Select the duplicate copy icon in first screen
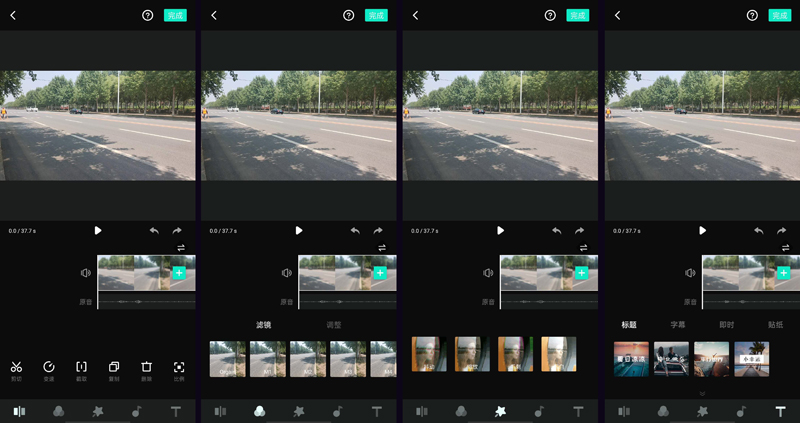The width and height of the screenshot is (800, 423). point(114,367)
